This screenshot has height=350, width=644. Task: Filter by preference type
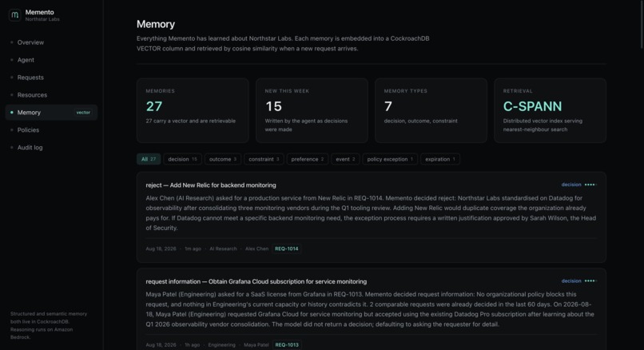307,159
